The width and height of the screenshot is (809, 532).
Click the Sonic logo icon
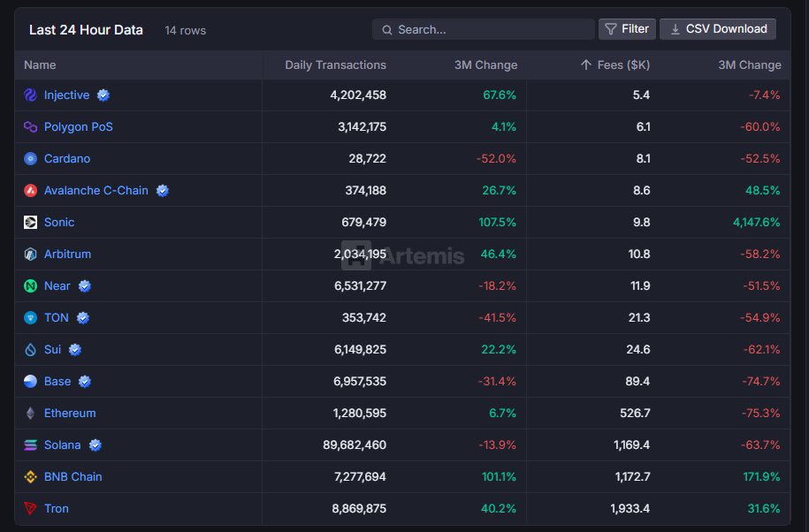pos(30,222)
